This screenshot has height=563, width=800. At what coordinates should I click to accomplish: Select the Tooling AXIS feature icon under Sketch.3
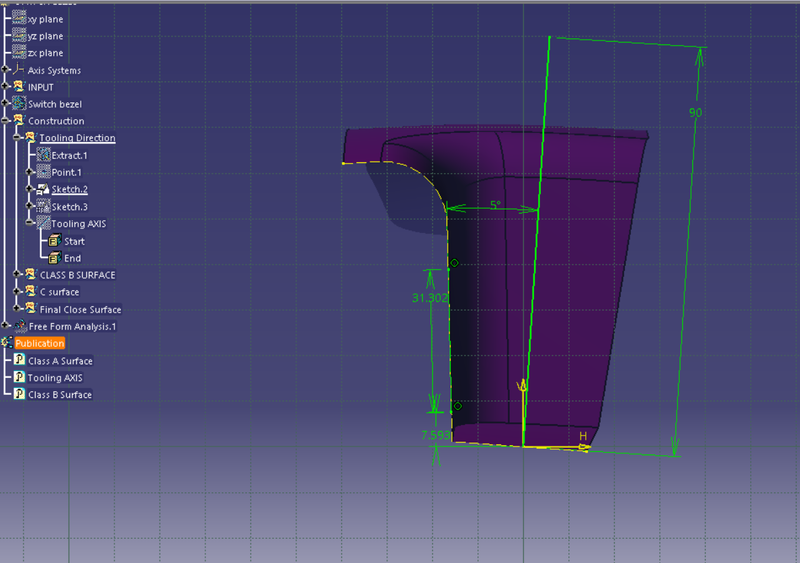43,224
